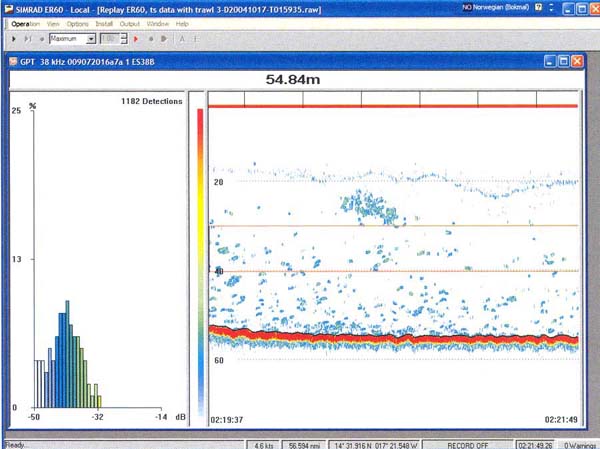Click the ping interval value field

[110, 38]
